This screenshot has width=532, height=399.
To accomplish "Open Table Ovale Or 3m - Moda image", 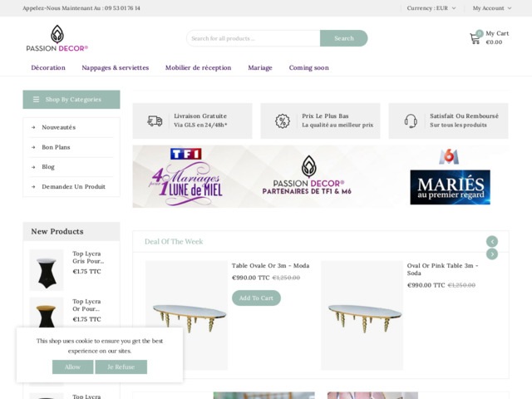I will click(186, 315).
